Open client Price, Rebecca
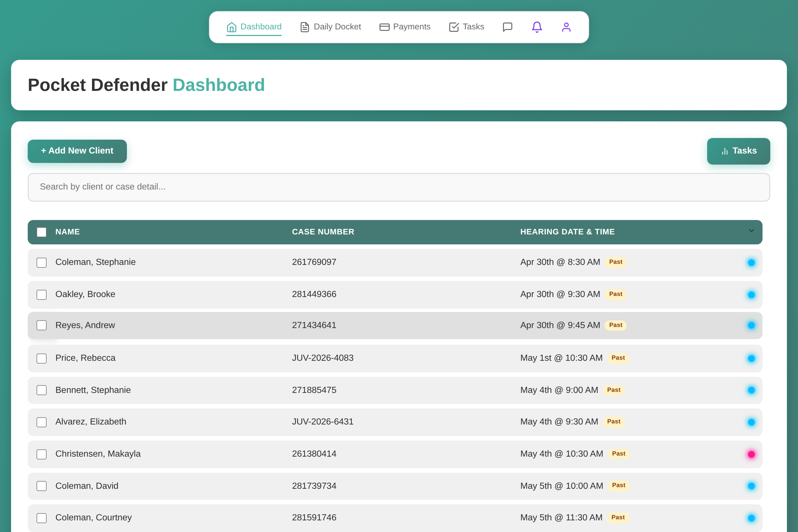 pyautogui.click(x=86, y=358)
